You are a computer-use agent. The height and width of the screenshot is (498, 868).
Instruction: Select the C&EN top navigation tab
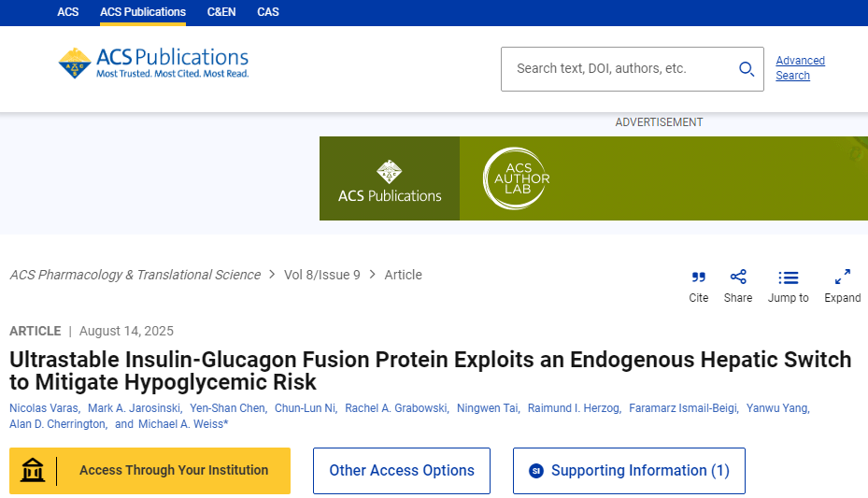tap(221, 12)
